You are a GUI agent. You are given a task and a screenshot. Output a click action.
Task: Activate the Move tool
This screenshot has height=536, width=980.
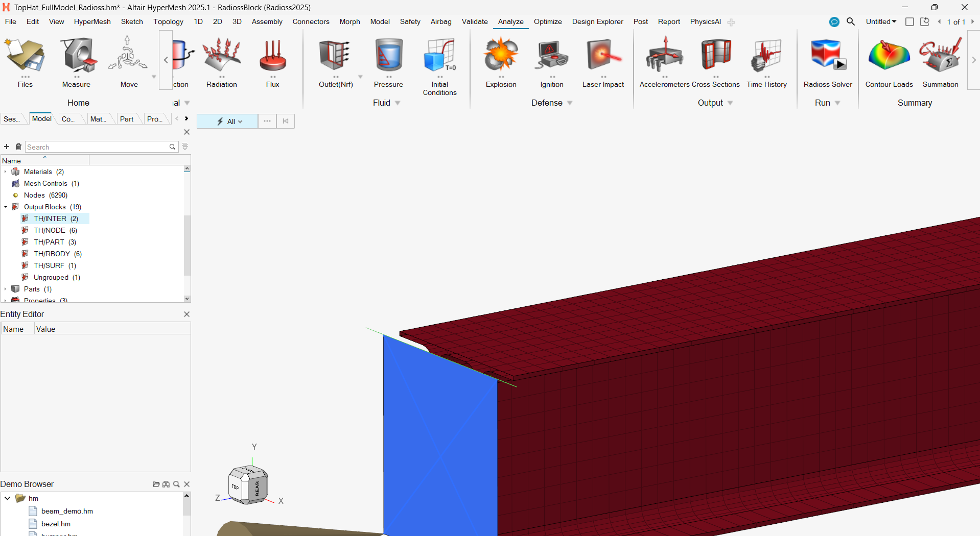pos(129,62)
